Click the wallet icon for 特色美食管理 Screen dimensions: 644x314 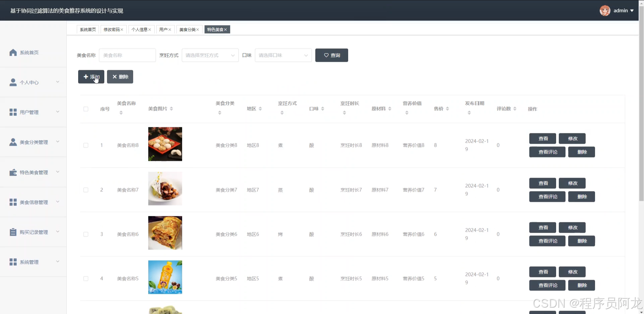(x=13, y=172)
